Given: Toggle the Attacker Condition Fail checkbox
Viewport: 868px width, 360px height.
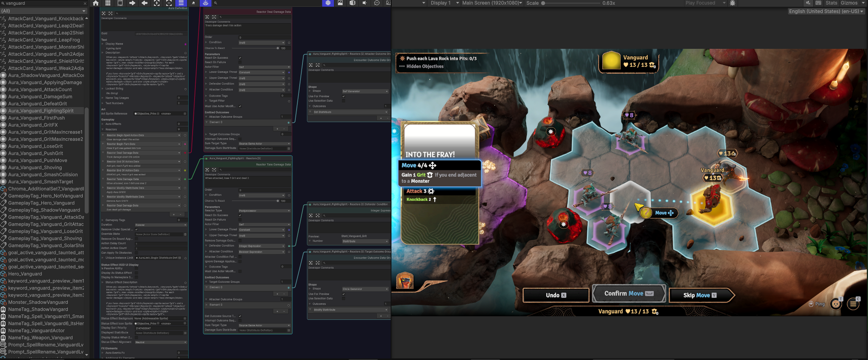Looking at the screenshot, I should [x=240, y=257].
